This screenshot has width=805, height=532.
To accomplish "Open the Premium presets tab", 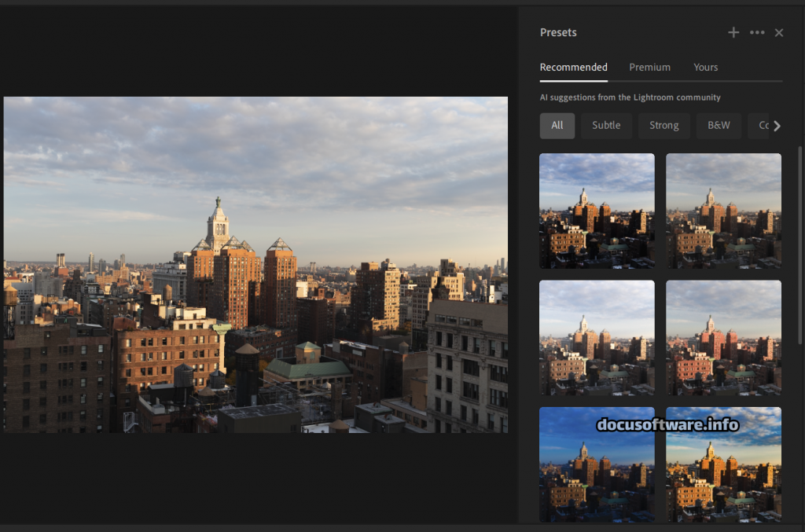I will click(649, 68).
